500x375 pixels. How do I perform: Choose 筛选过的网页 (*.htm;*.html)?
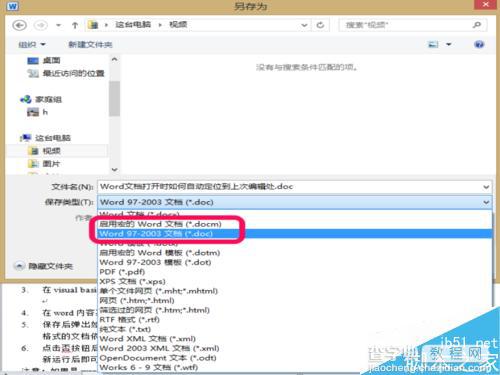295,310
